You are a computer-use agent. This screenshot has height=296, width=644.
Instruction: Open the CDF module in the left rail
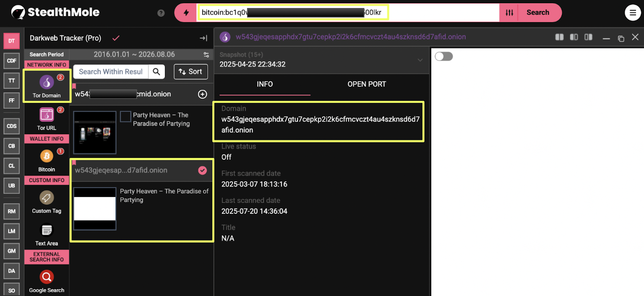(12, 61)
